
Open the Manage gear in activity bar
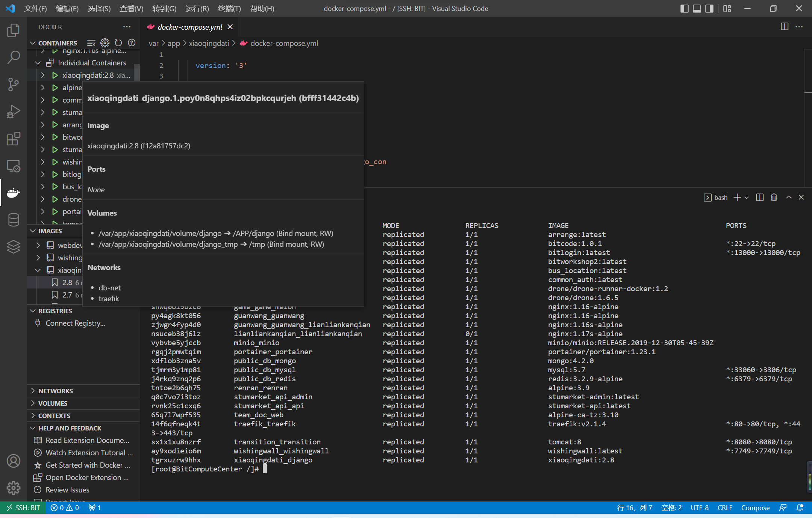[14, 488]
